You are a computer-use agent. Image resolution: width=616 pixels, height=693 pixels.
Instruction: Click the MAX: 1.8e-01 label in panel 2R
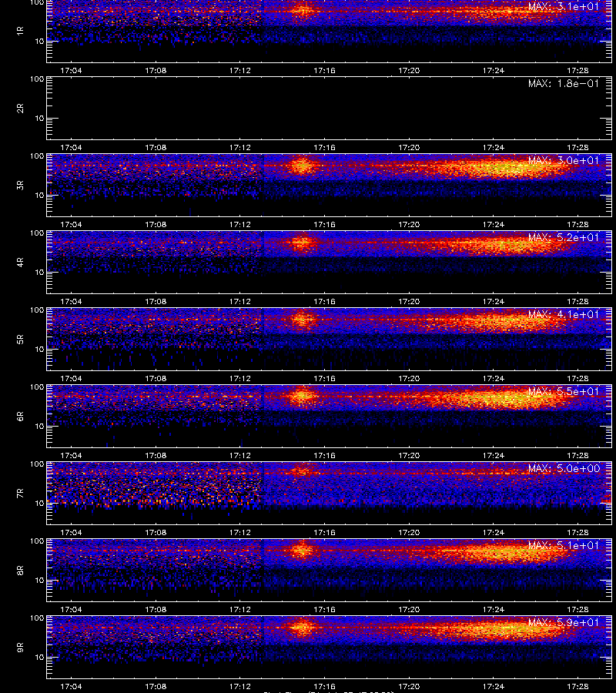564,83
